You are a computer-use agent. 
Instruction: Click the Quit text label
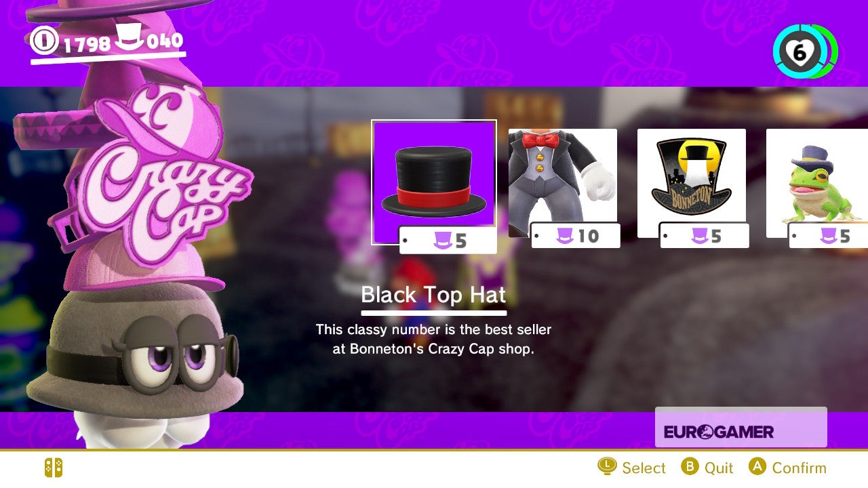pyautogui.click(x=719, y=468)
